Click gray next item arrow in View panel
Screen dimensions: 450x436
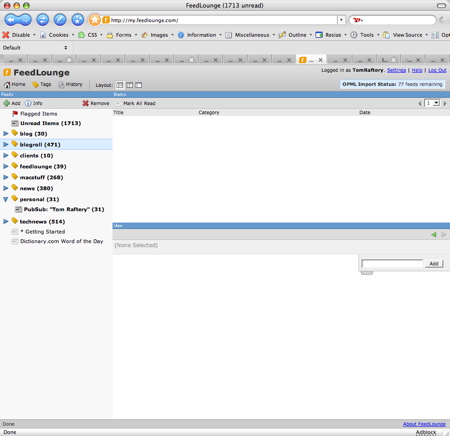(444, 235)
